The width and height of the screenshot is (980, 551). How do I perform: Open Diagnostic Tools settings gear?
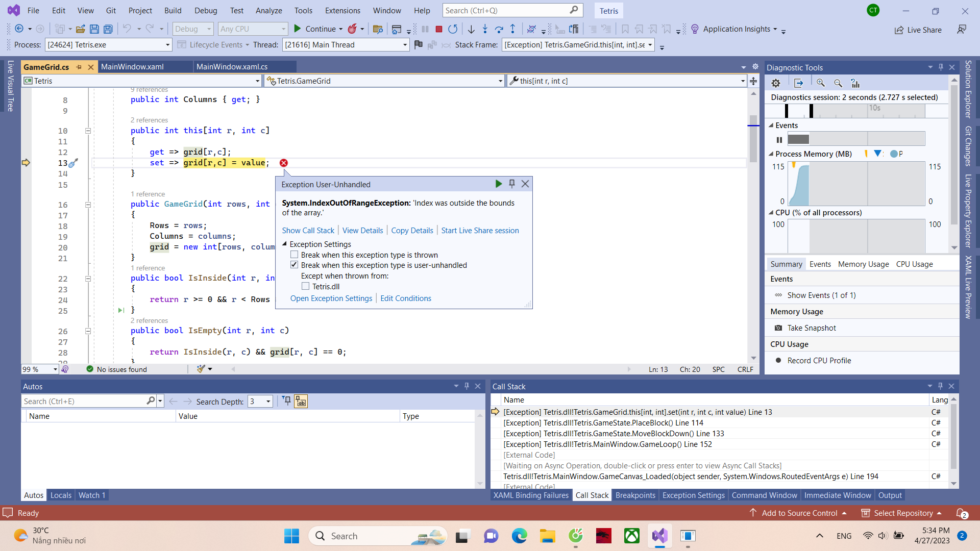pos(776,83)
